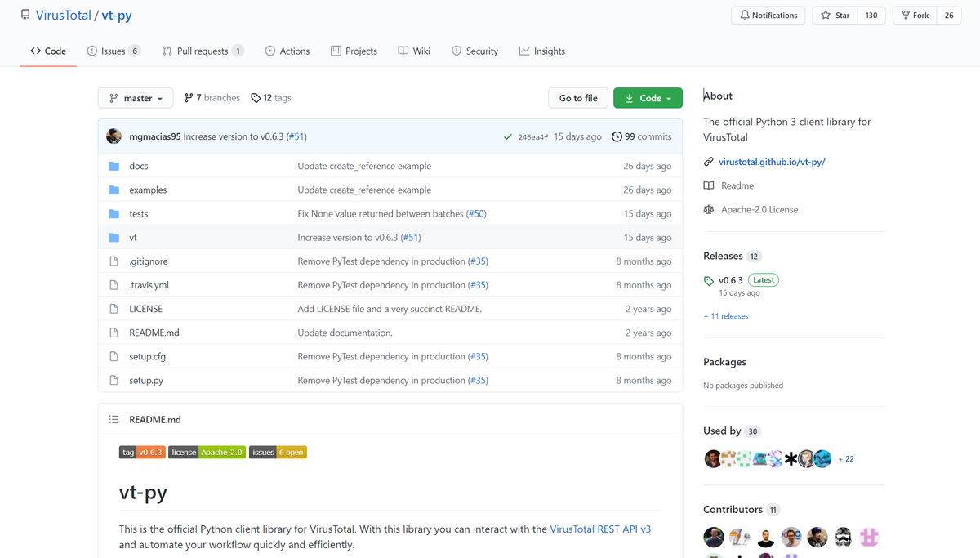
Task: Click the README table of contents list icon
Action: pos(114,419)
